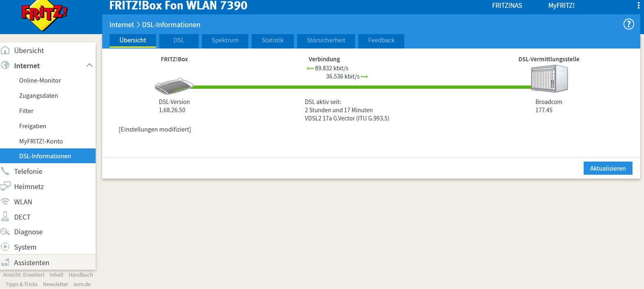Screen dimensions: 644x289
Task: Click the Assistenten icon
Action: tap(5, 262)
